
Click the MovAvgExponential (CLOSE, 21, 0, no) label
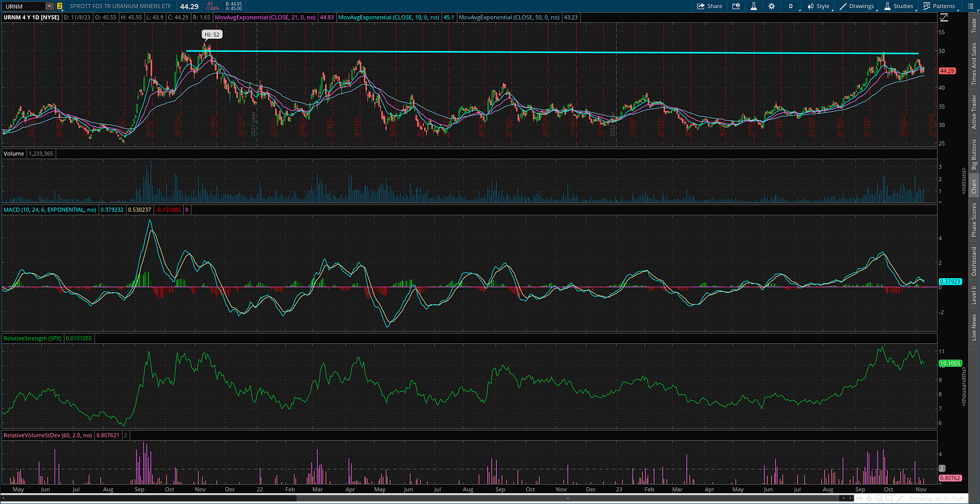tap(265, 17)
